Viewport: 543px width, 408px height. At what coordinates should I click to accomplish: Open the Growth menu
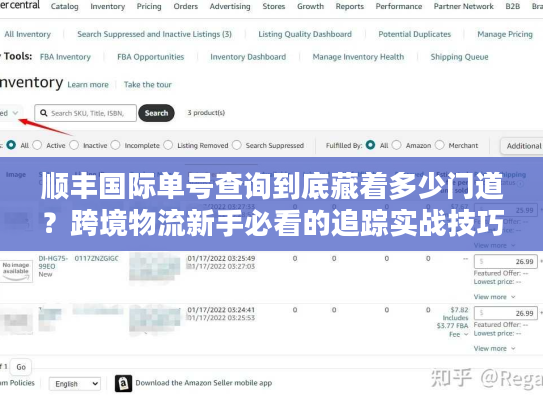(x=310, y=6)
